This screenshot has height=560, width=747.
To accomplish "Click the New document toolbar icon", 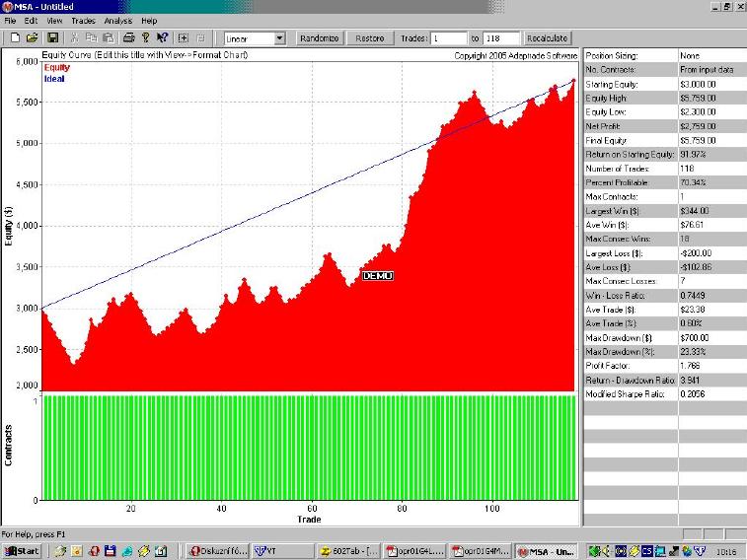I will point(15,38).
